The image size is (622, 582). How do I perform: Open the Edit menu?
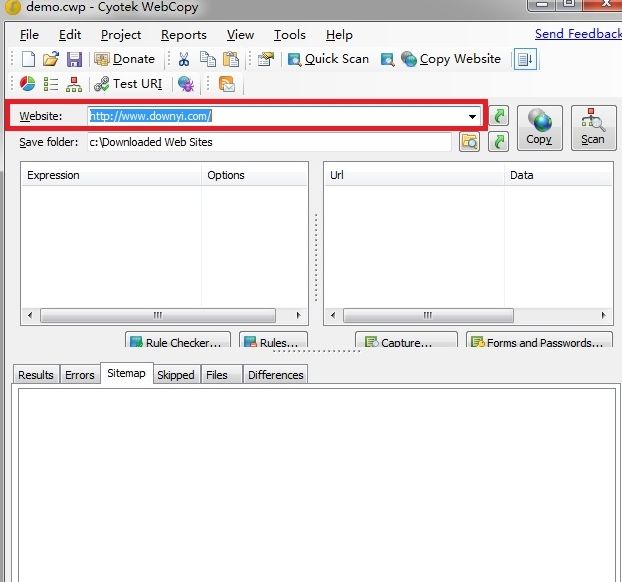point(70,35)
